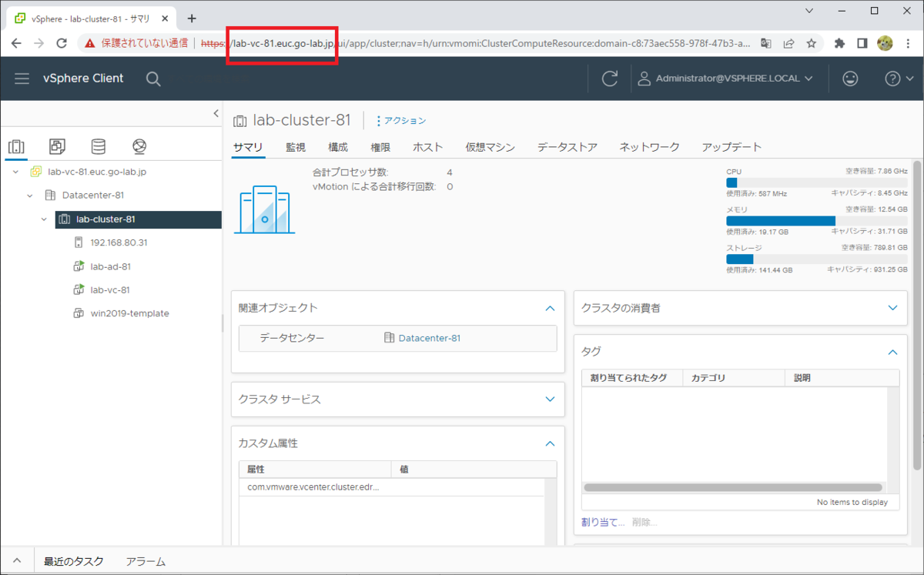924x575 pixels.
Task: Click the host icon beside 192.168.80.31
Action: click(78, 242)
